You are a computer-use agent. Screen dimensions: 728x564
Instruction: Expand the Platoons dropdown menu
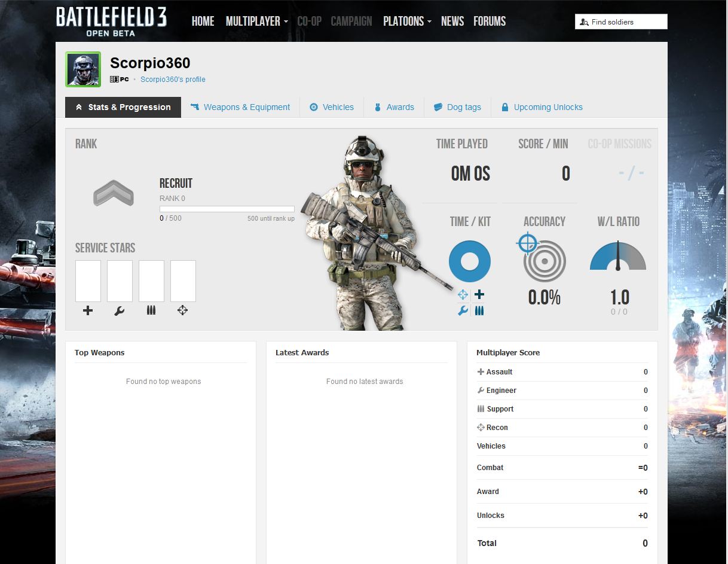pos(407,22)
